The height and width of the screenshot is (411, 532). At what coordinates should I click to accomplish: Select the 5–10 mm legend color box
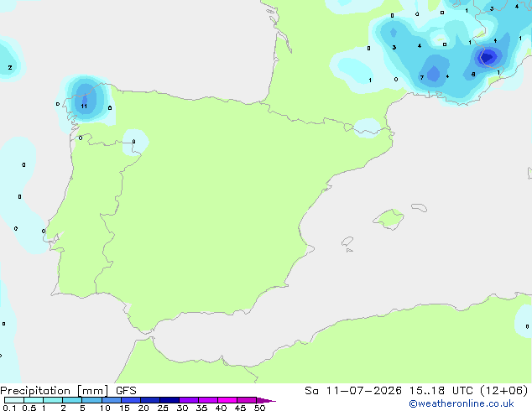(91, 400)
